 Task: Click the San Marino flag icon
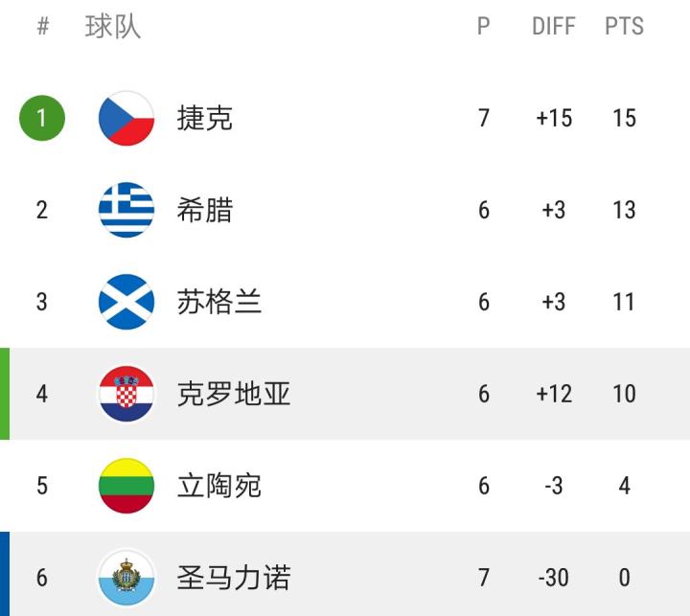(x=126, y=578)
